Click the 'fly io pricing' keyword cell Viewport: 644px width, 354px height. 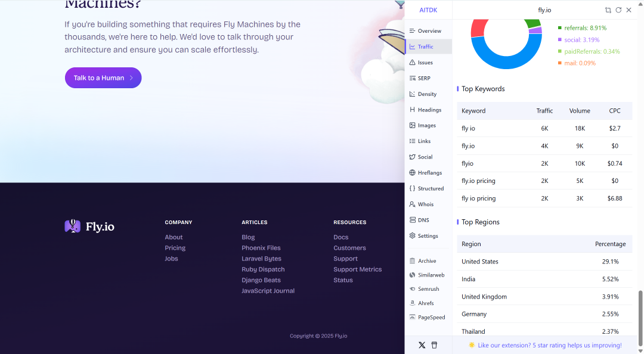pos(478,198)
